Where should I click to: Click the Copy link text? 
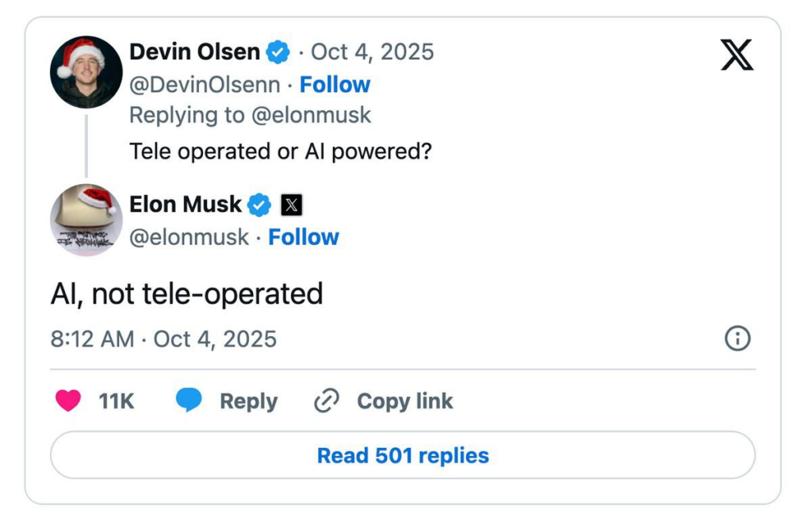tap(404, 401)
